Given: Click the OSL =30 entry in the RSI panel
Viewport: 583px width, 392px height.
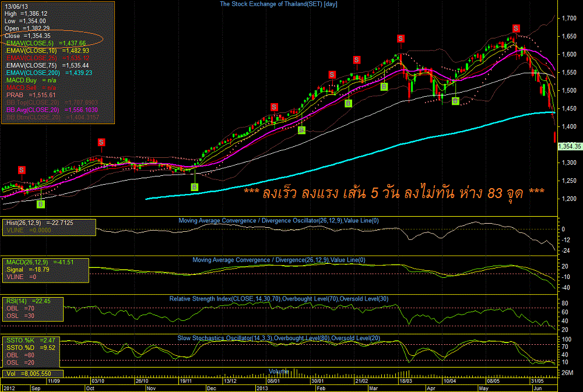Looking at the screenshot, I should pos(20,316).
